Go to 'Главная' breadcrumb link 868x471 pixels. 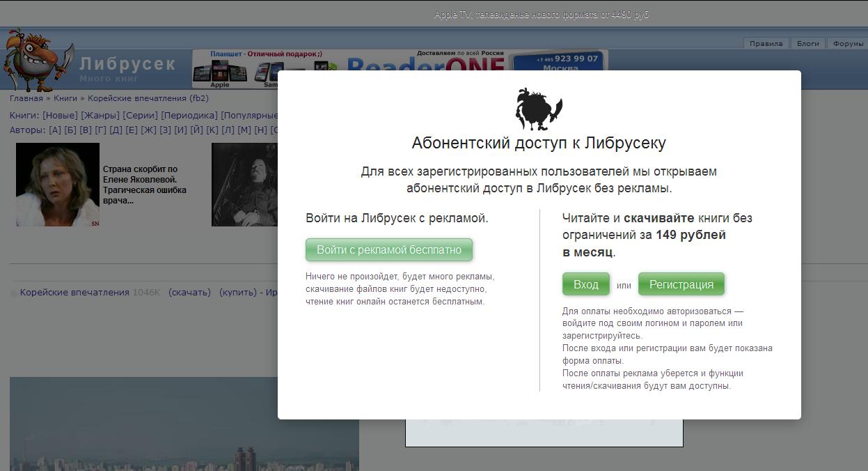point(26,98)
